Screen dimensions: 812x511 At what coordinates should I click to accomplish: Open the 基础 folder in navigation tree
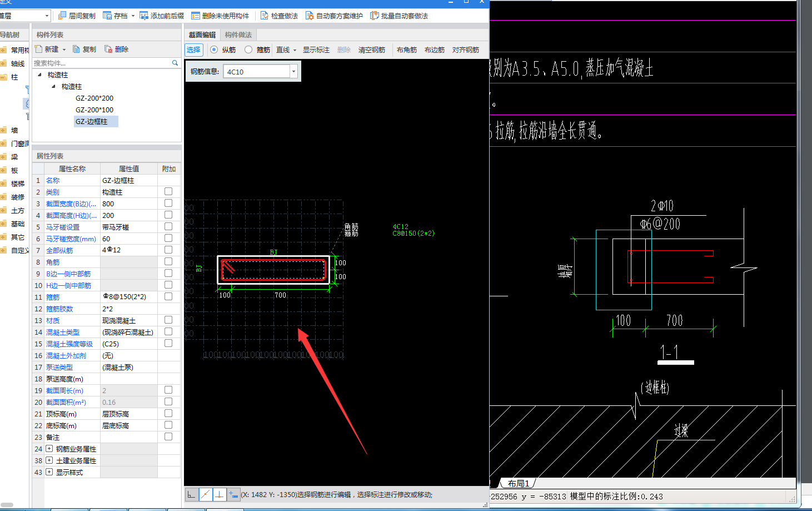click(x=3, y=224)
